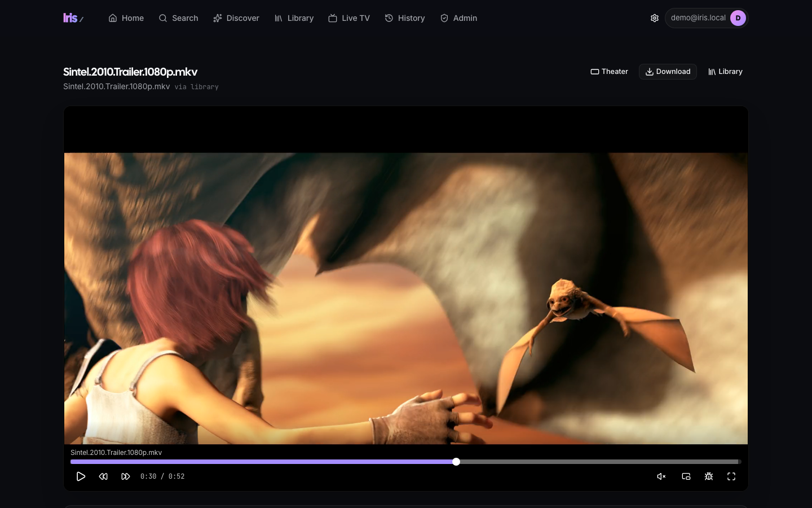Screen dimensions: 812x508
Task: Open settings gear icon
Action: click(655, 18)
